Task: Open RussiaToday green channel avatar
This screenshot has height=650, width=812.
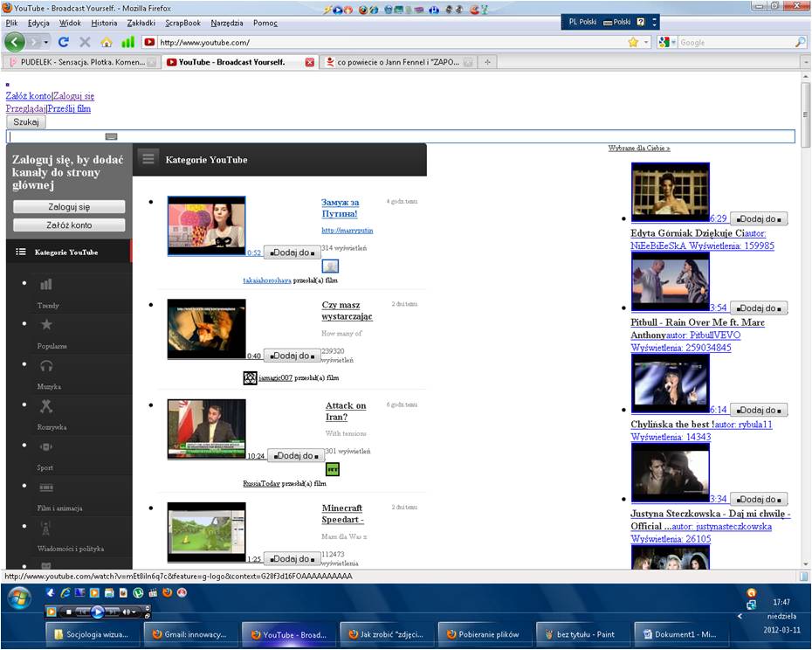Action: [x=333, y=470]
